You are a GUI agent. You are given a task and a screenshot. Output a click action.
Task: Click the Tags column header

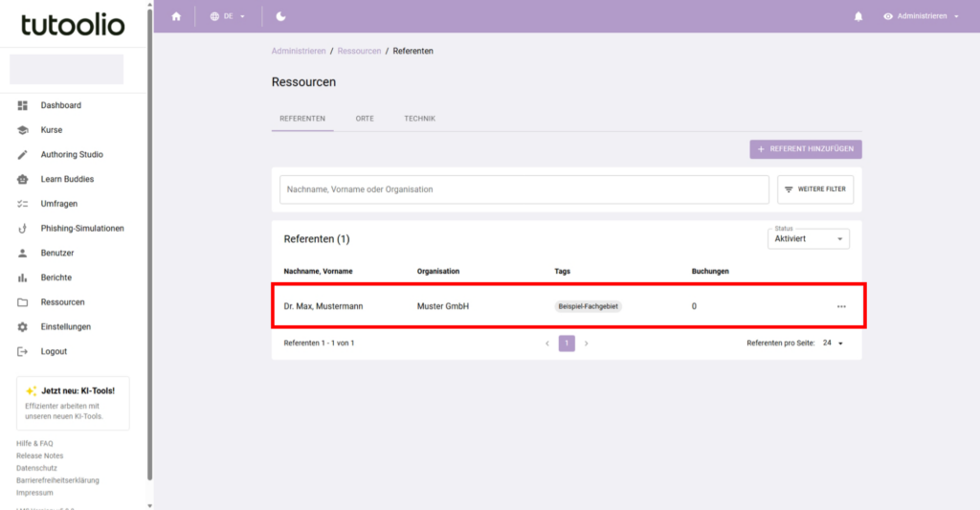coord(562,271)
